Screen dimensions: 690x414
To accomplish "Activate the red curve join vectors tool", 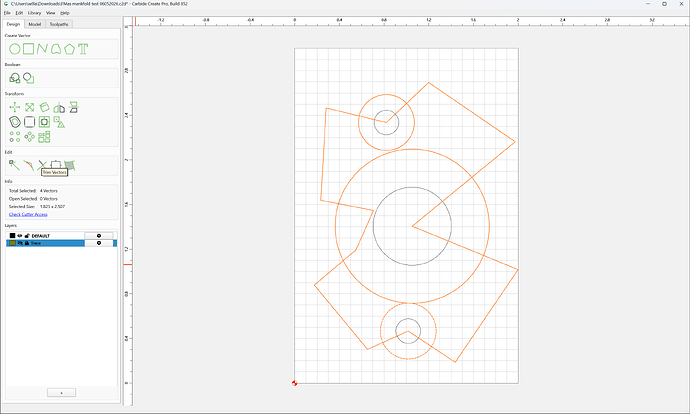I will pyautogui.click(x=29, y=165).
